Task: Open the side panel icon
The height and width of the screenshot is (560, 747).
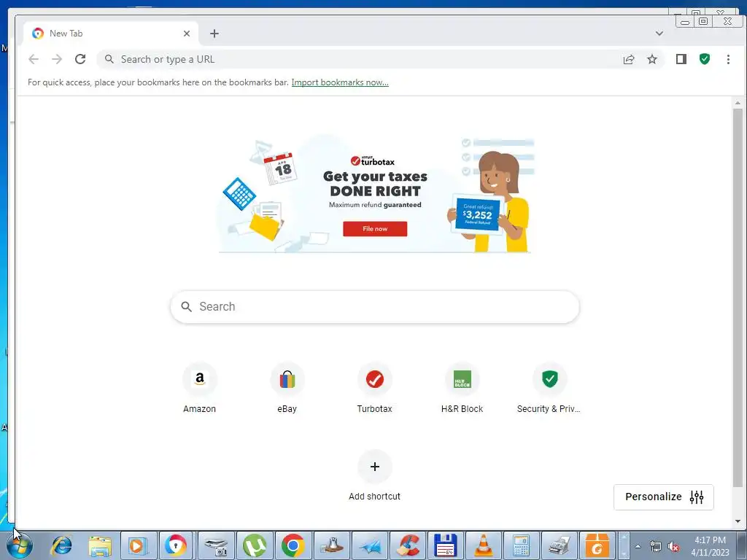Action: pyautogui.click(x=681, y=59)
